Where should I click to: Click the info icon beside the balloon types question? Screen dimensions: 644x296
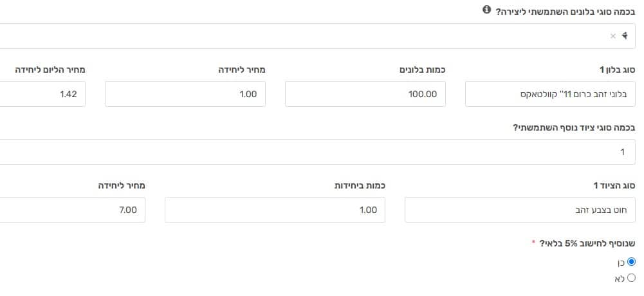coord(486,10)
